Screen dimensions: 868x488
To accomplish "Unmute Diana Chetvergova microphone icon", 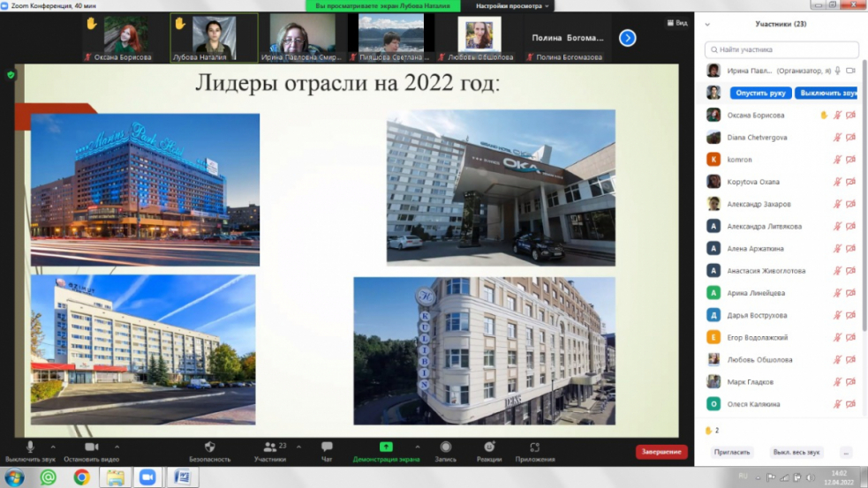I will click(838, 137).
